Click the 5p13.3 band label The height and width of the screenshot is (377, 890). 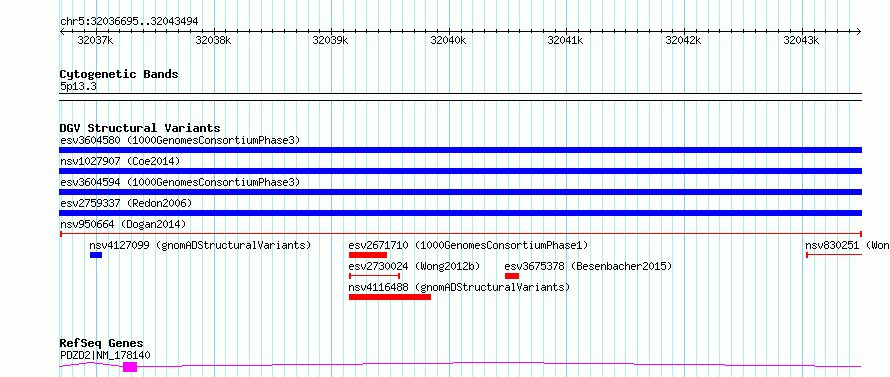[78, 86]
